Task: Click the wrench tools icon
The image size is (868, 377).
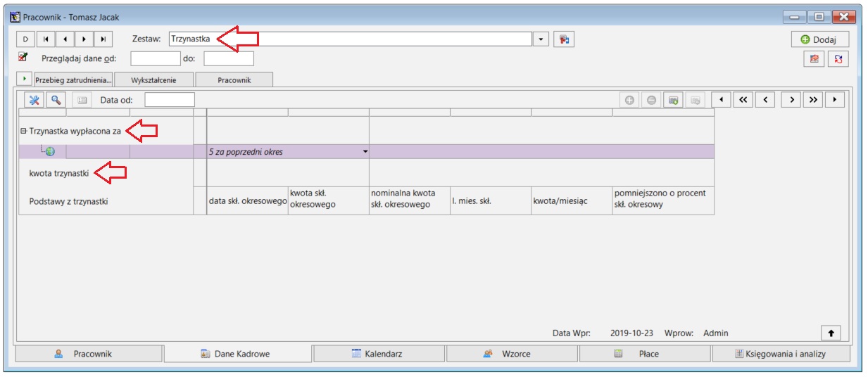Action: click(34, 100)
